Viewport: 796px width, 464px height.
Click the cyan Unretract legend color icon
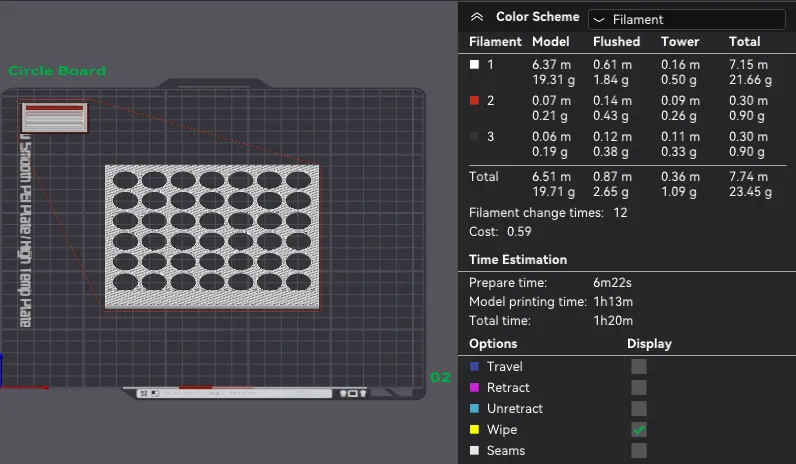[x=474, y=408]
